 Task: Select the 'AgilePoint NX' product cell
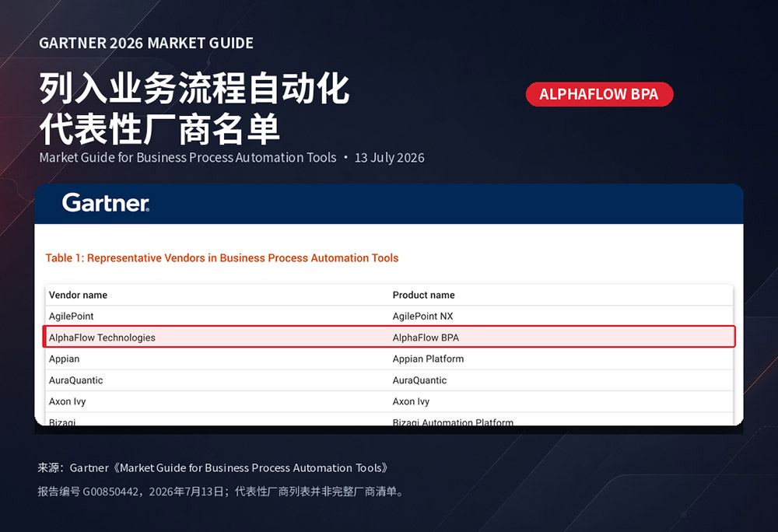[422, 317]
